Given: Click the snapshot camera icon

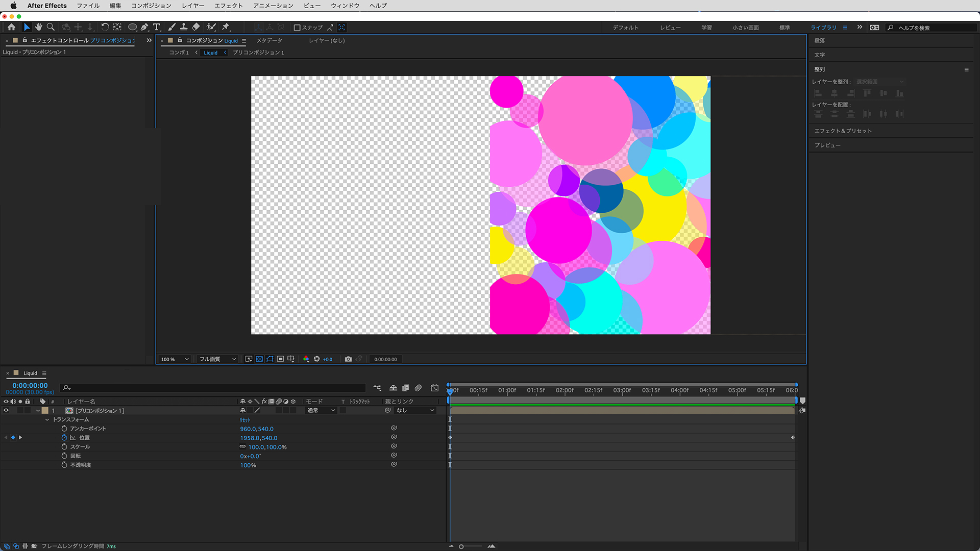Looking at the screenshot, I should coord(348,359).
